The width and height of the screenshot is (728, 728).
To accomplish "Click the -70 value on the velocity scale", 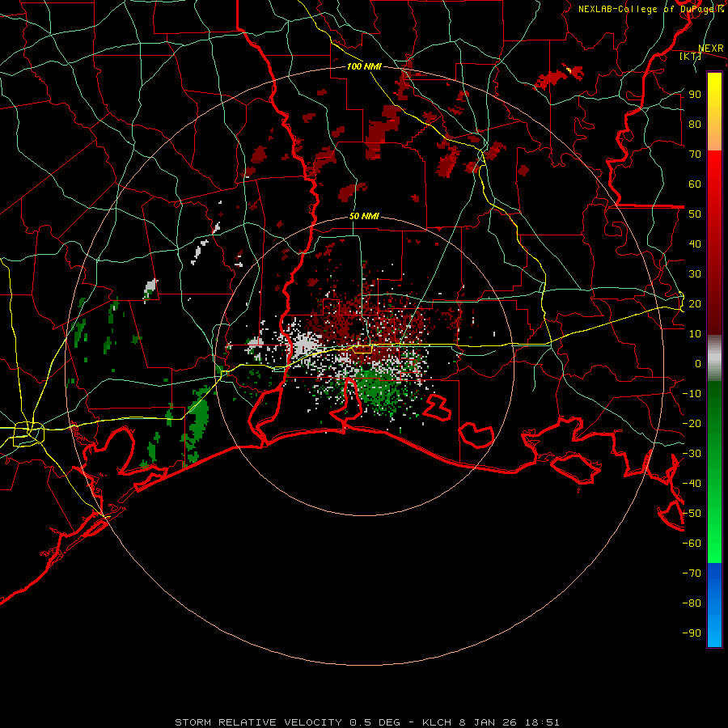I will pos(692,574).
